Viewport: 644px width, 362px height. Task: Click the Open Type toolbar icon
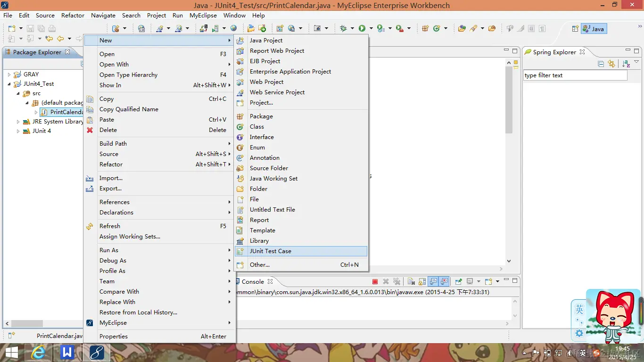(462, 28)
